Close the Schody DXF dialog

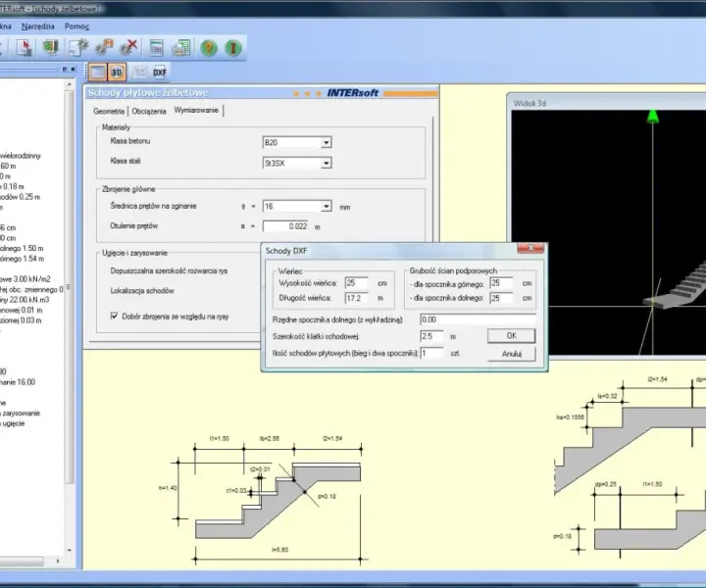[530, 248]
